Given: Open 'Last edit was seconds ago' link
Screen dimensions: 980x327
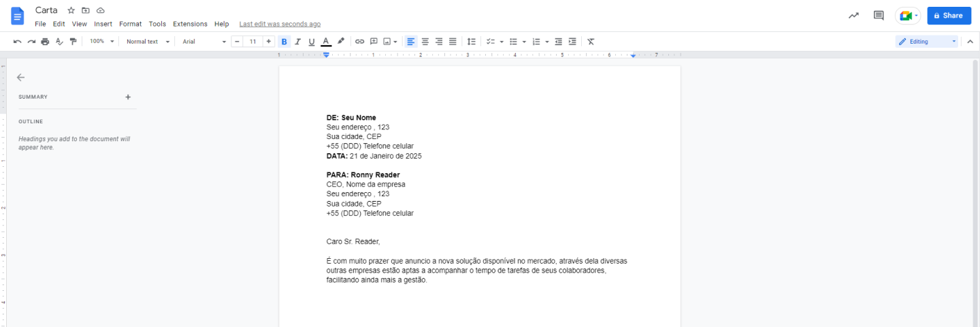Looking at the screenshot, I should click(x=280, y=24).
